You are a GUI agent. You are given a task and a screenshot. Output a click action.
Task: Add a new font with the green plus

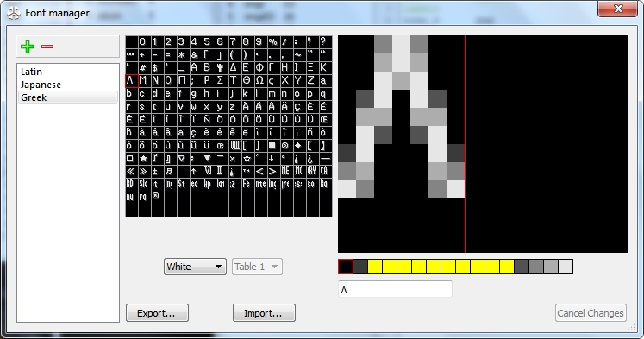pyautogui.click(x=28, y=47)
